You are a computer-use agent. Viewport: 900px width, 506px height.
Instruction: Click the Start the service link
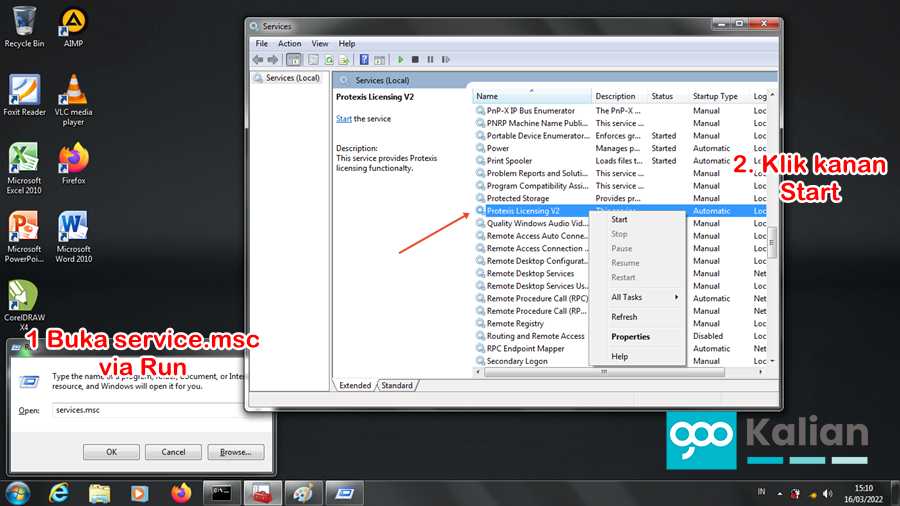(343, 119)
